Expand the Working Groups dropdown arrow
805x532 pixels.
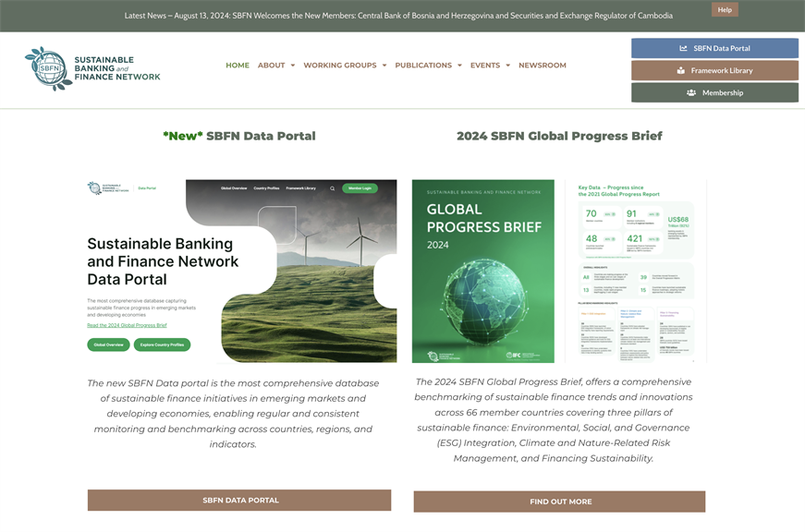click(384, 66)
